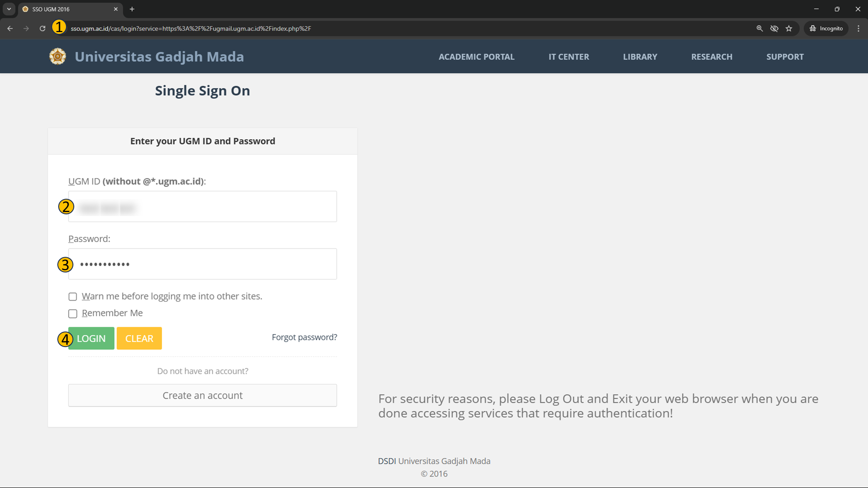868x488 pixels.
Task: Click the Create an account button
Action: 202,395
